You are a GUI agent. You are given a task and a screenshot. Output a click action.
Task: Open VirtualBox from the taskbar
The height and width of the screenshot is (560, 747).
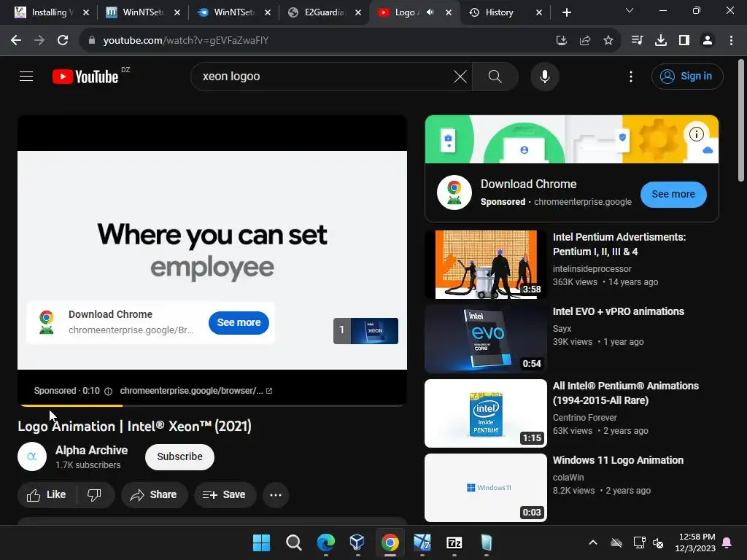(x=357, y=542)
